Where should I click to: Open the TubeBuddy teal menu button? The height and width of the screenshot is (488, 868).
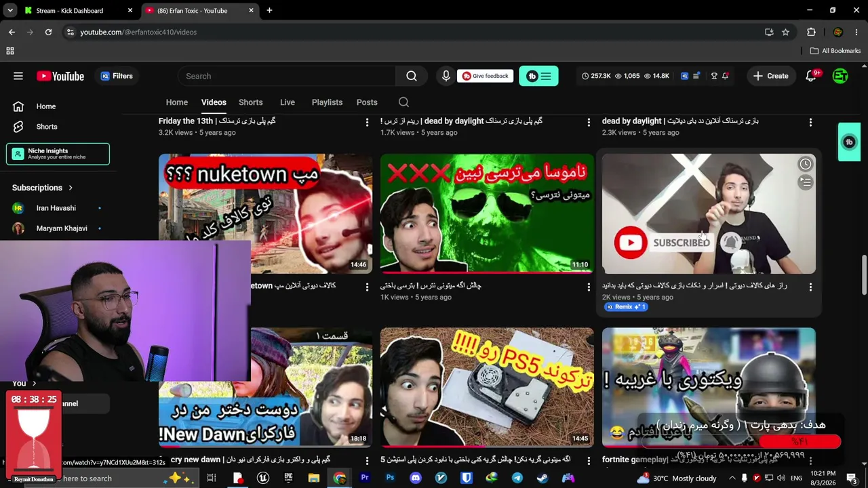coord(538,76)
